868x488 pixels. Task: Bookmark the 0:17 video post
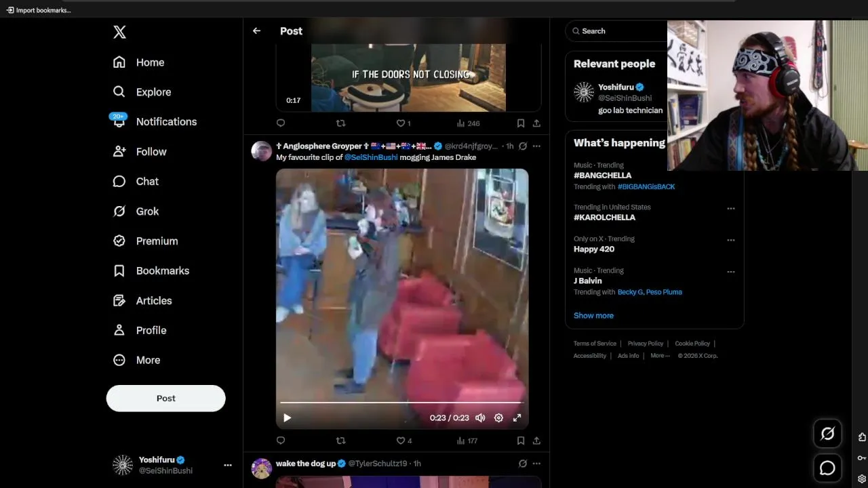click(521, 123)
